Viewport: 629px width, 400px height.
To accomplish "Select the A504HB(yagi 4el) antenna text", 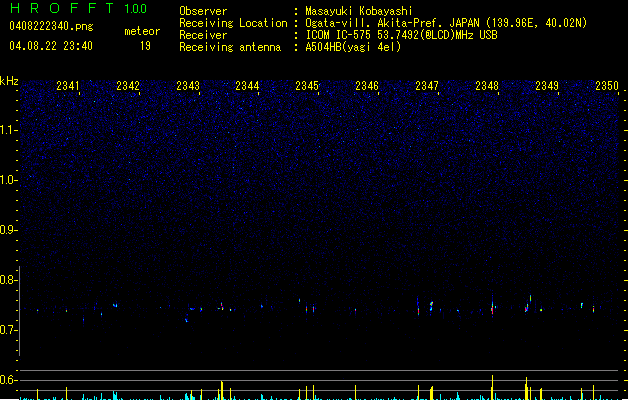I will (x=353, y=47).
